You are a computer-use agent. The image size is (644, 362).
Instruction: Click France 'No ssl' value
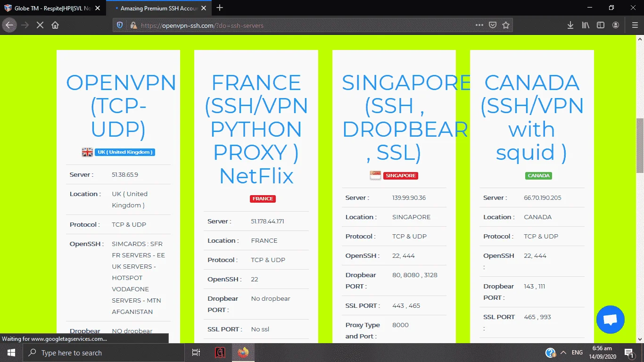(x=260, y=329)
